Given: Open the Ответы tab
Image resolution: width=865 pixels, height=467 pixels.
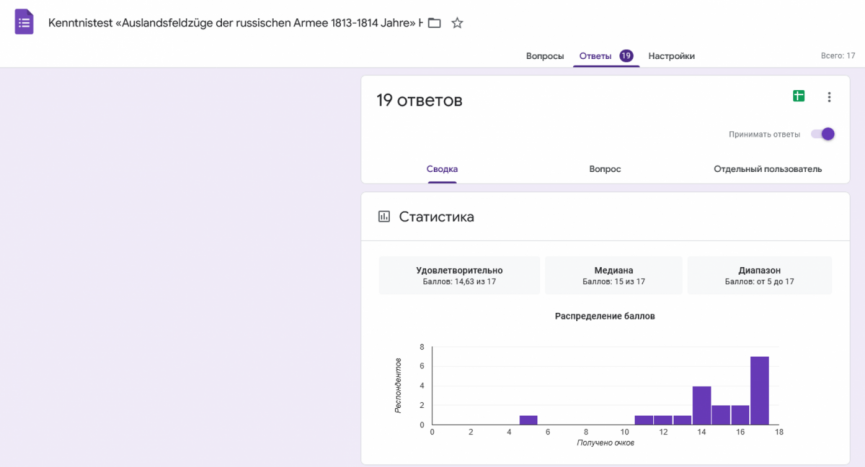Looking at the screenshot, I should coord(595,56).
